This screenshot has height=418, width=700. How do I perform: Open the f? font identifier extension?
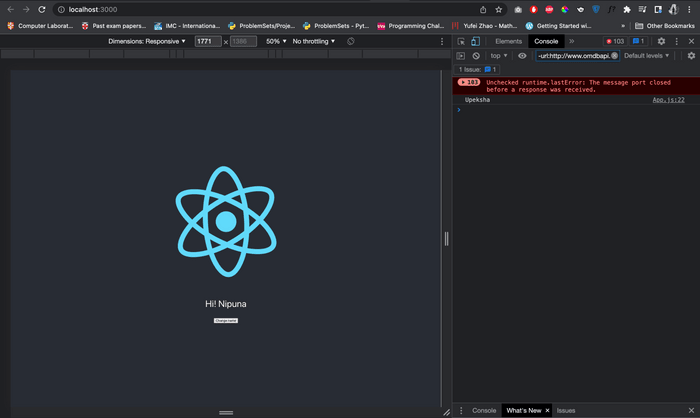click(x=612, y=9)
